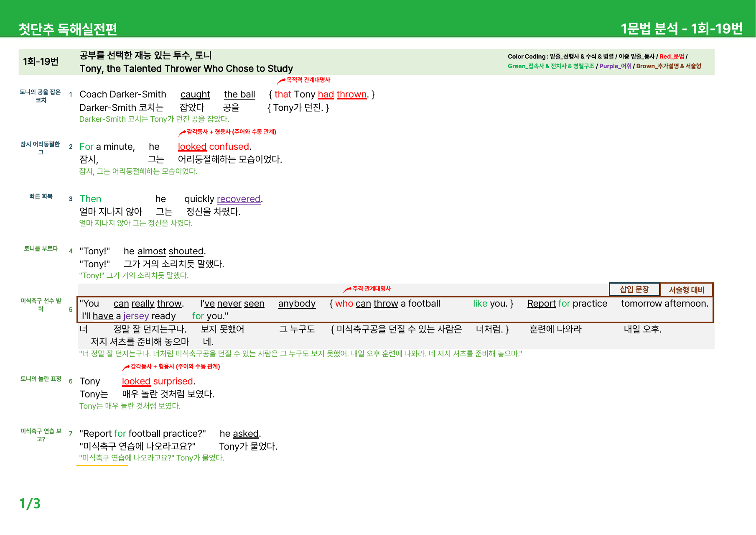Select the 서술형 대비 box label
The height and width of the screenshot is (535, 756).
coord(687,290)
